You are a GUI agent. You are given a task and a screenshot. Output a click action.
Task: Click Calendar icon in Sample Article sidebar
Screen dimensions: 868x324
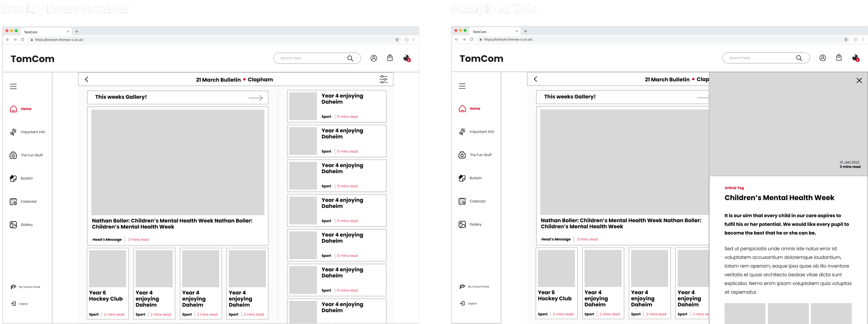point(462,201)
